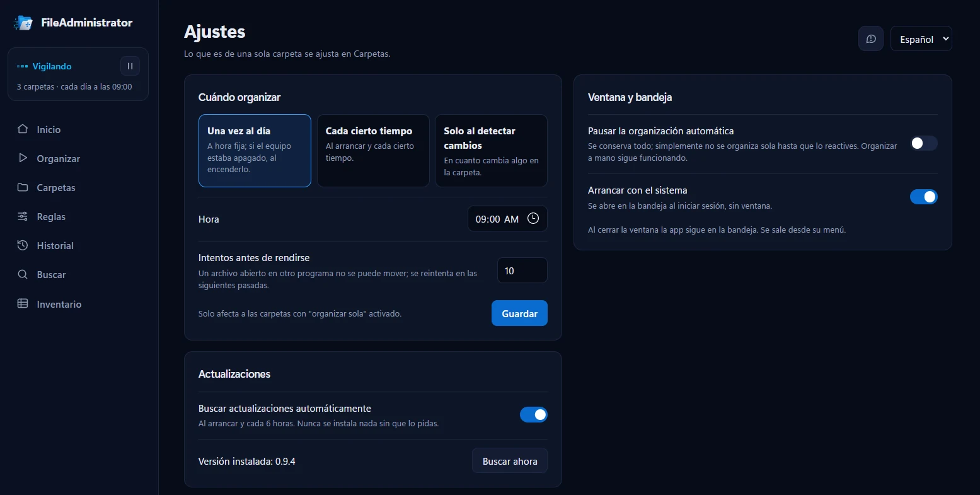
Task: Open Inventario in the sidebar
Action: pyautogui.click(x=78, y=304)
